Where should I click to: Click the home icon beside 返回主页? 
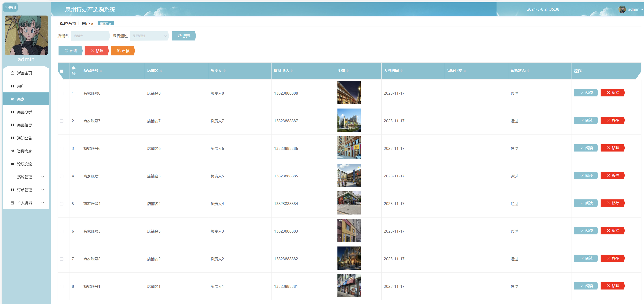click(13, 73)
